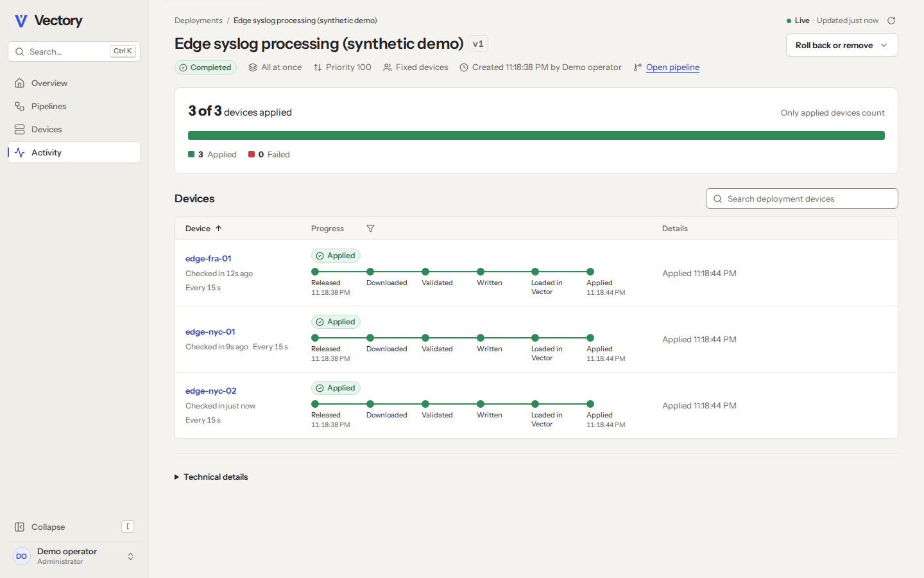924x578 pixels.
Task: Click the Released step dot for edge-nyc-02
Action: coord(315,404)
